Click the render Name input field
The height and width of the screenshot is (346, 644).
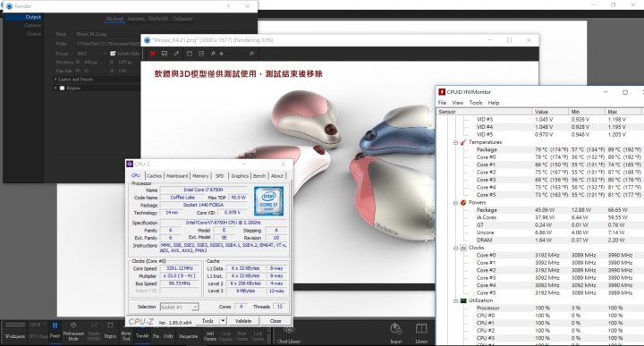tap(107, 34)
